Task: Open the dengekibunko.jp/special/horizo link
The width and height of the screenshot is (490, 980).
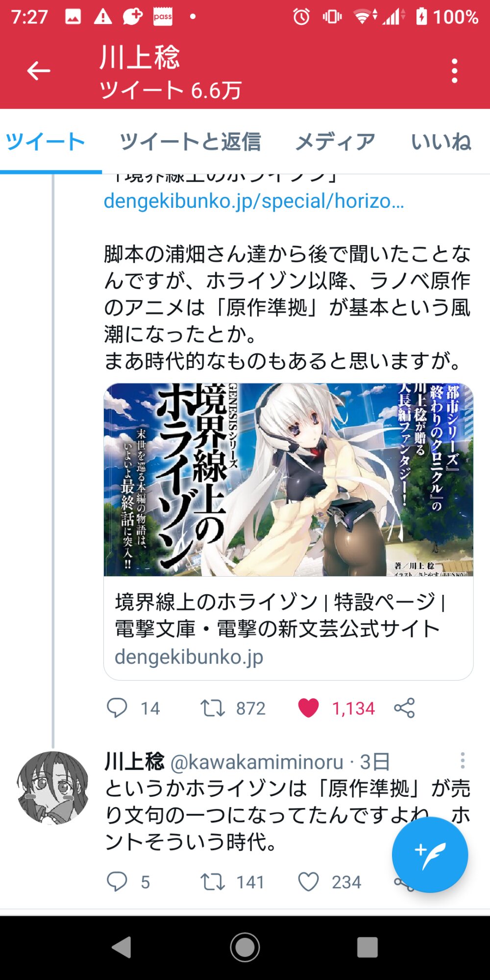Action: [x=254, y=201]
